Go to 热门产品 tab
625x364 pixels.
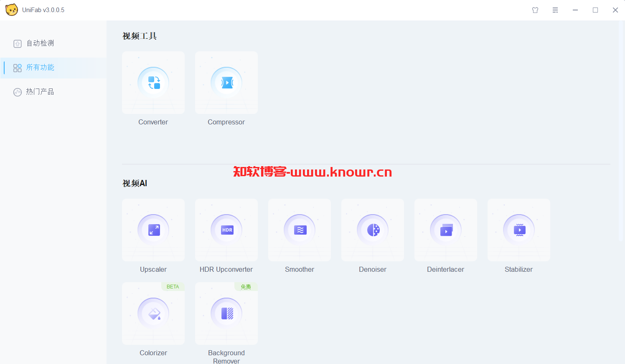click(x=53, y=92)
